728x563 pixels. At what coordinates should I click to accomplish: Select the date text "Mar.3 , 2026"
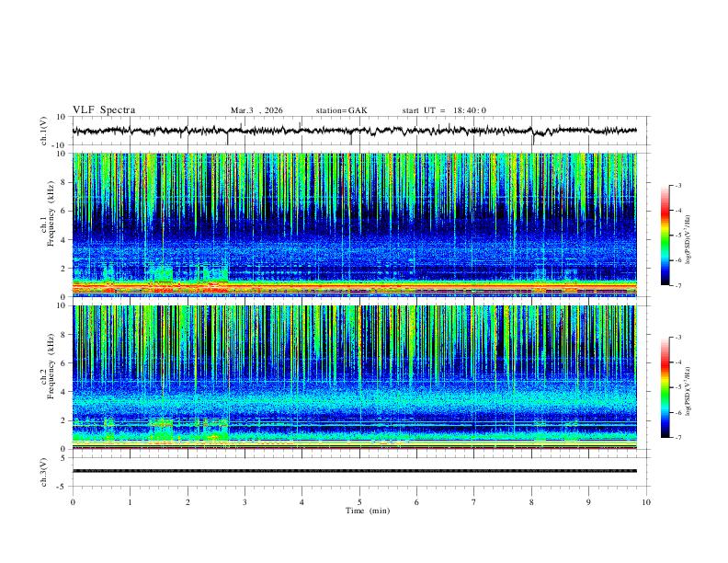[256, 110]
